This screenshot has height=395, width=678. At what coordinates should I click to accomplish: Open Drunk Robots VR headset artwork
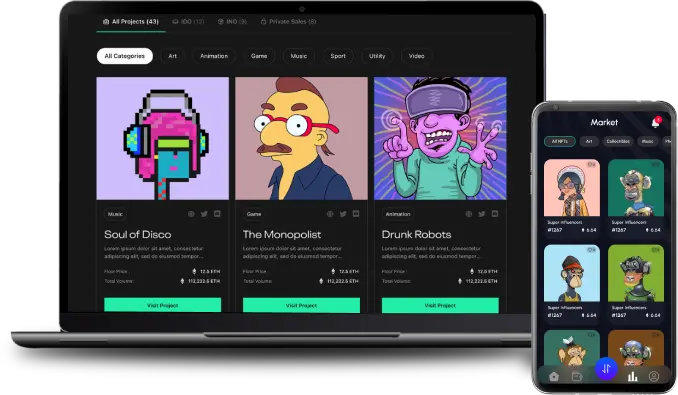pyautogui.click(x=440, y=138)
